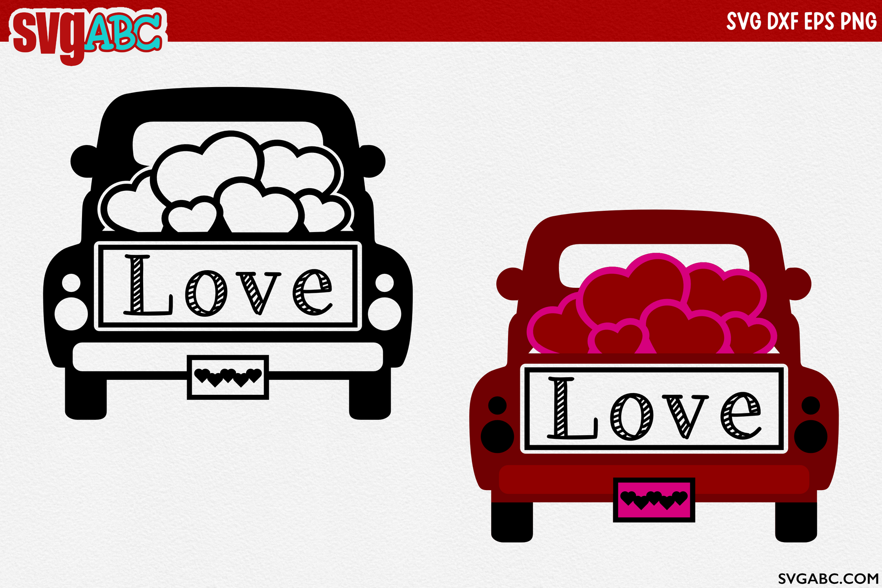The image size is (882, 588).
Task: Click the red truck cab roof
Action: [654, 227]
